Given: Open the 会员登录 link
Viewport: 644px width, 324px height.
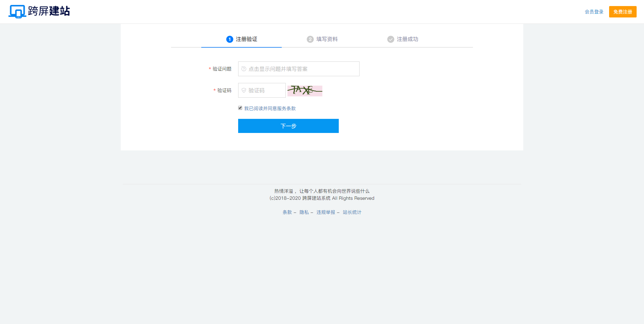Looking at the screenshot, I should (x=594, y=12).
